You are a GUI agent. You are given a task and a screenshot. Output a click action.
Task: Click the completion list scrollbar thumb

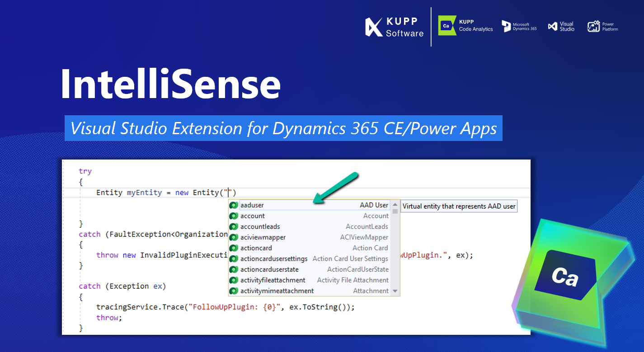coord(395,211)
